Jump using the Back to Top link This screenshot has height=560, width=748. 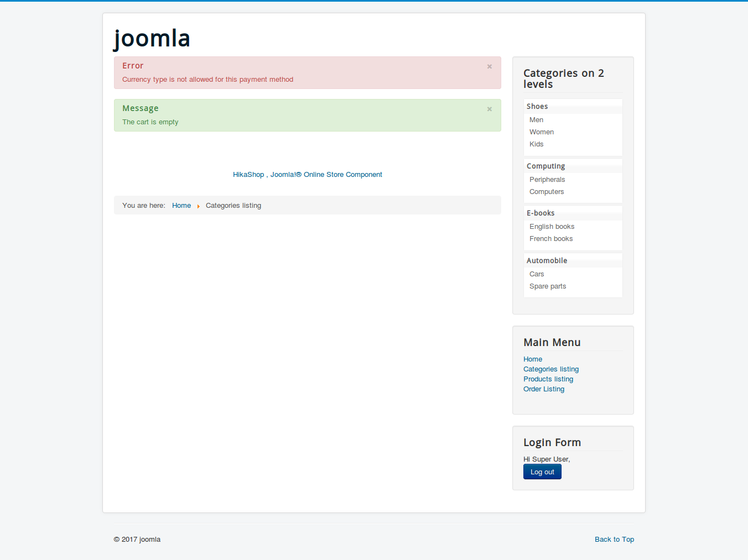(614, 540)
